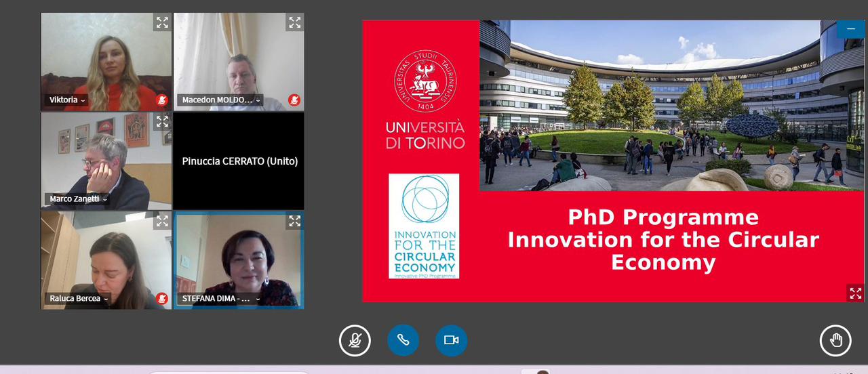Open Viktoria's name dropdown menu
The height and width of the screenshot is (374, 868).
coord(67,100)
